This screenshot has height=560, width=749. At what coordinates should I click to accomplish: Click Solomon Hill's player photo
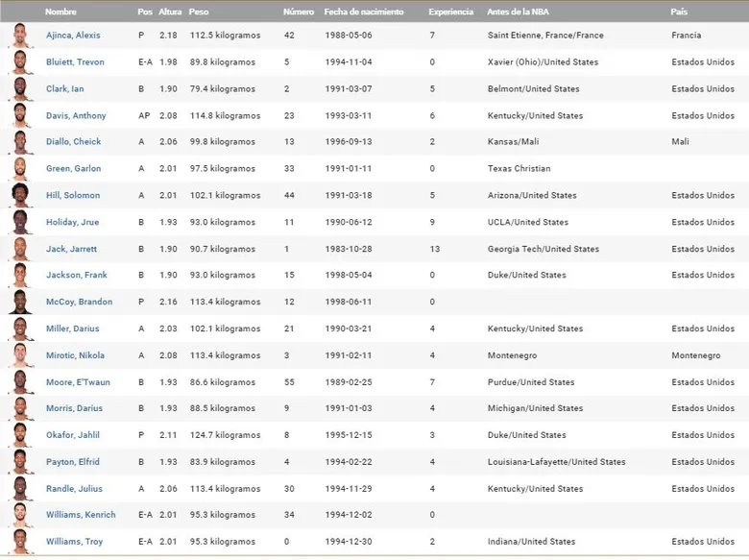20,196
